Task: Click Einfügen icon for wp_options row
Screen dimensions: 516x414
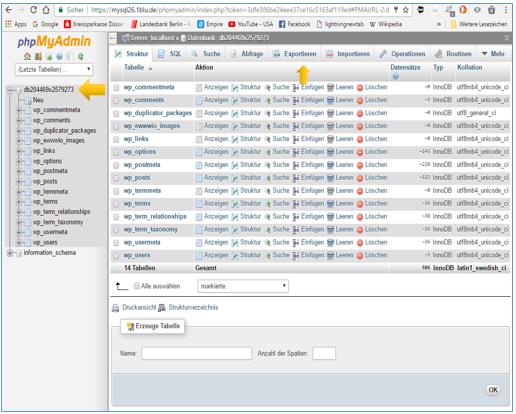Action: (296, 152)
